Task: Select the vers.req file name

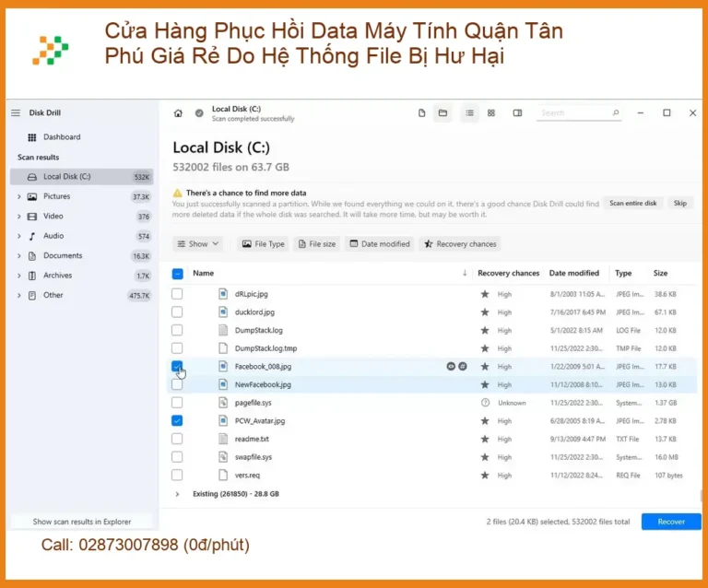Action: click(x=247, y=476)
